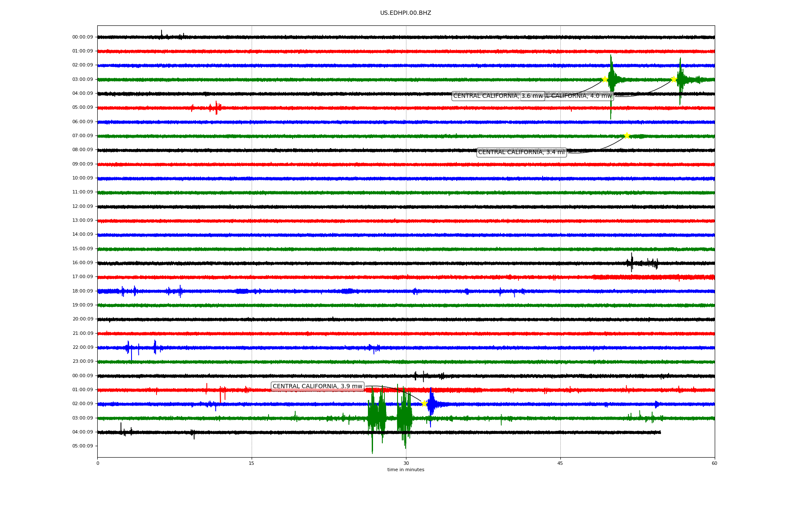This screenshot has height=508, width=812.
Task: Select the 18:00:09 row time label
Action: point(82,291)
